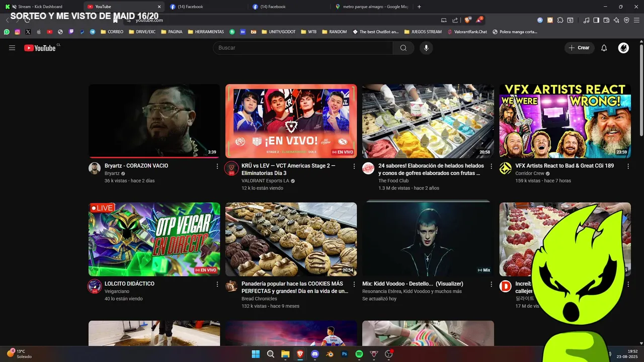Open options for Bryartz - CORAZON VACIO video
The height and width of the screenshot is (362, 644).
[x=217, y=166]
